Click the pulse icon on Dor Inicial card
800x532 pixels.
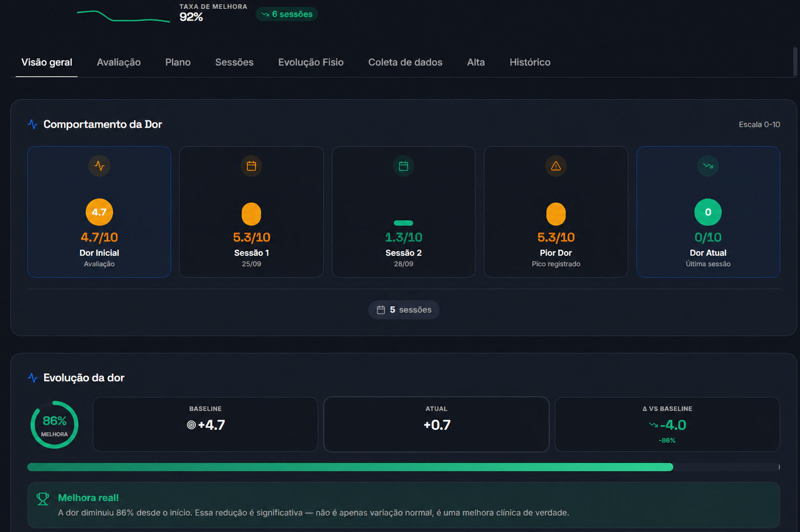click(x=99, y=166)
